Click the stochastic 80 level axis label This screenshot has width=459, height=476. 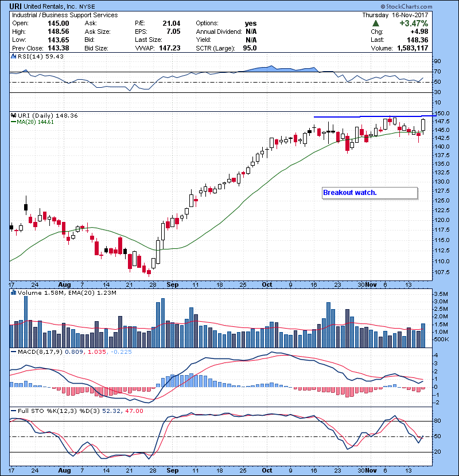pyautogui.click(x=437, y=421)
